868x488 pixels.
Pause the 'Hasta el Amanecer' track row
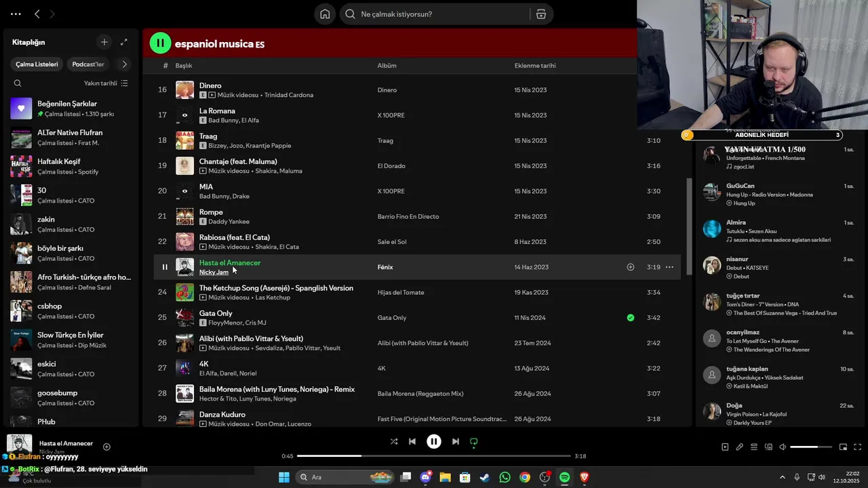point(165,267)
